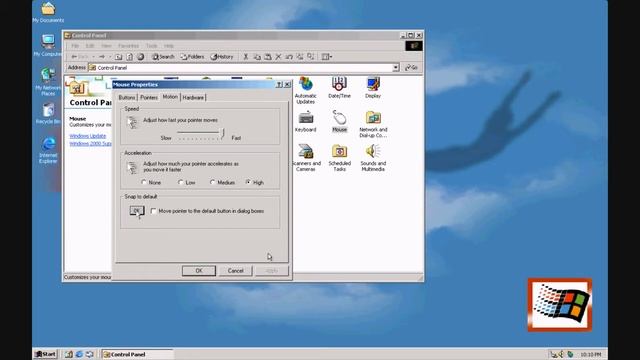Select the Mouse icon in Control Panel
This screenshot has height=360, width=640.
(339, 121)
